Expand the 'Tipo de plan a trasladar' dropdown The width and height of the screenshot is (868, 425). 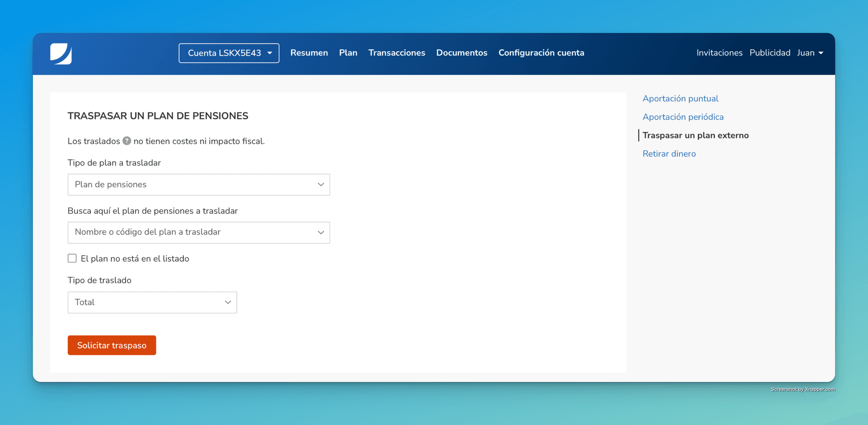point(199,184)
